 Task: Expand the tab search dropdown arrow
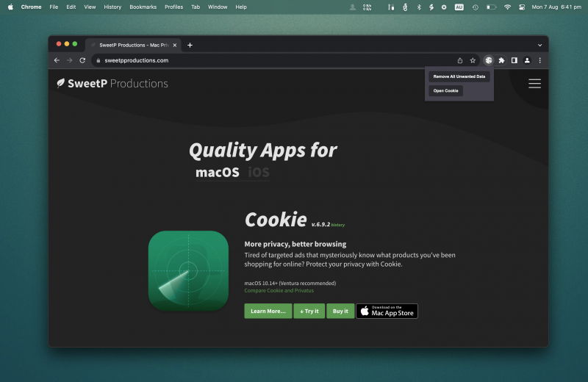point(539,45)
